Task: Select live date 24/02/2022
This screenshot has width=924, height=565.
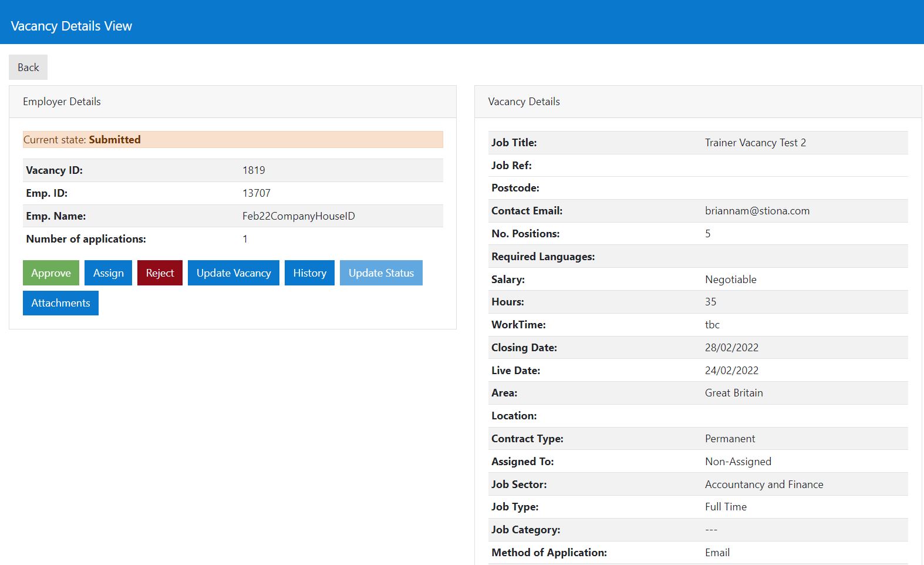Action: (732, 371)
